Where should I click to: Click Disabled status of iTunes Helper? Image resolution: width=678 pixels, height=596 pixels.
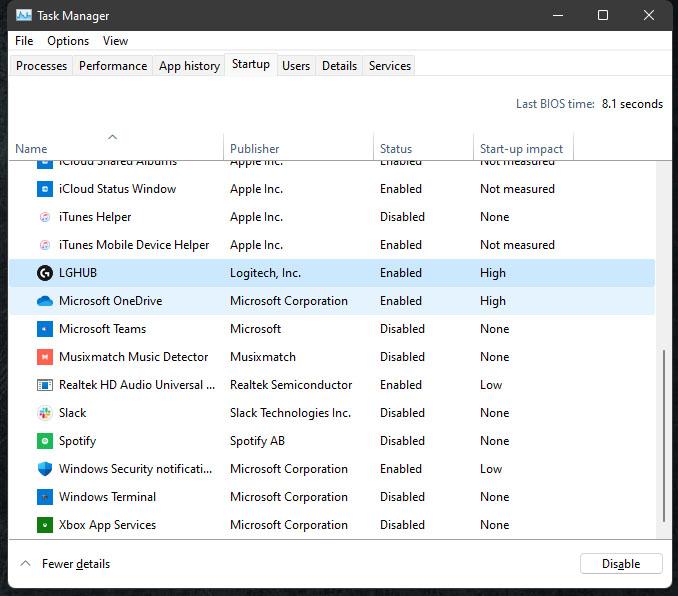[x=402, y=217]
